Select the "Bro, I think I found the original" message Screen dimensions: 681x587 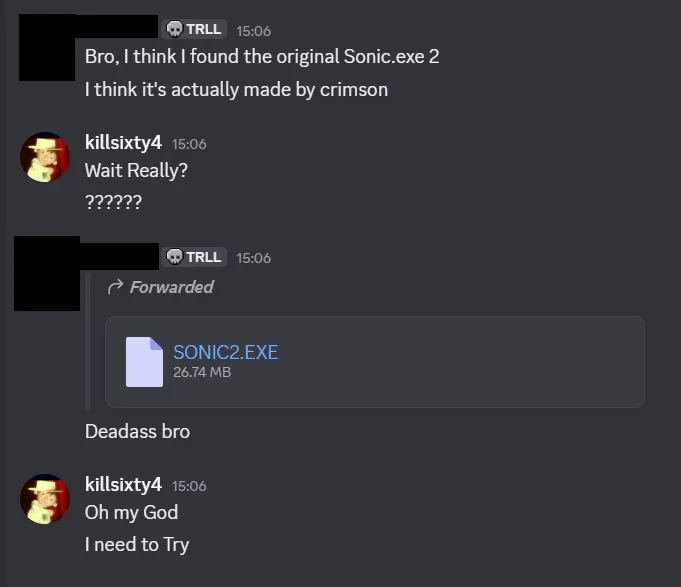(262, 56)
